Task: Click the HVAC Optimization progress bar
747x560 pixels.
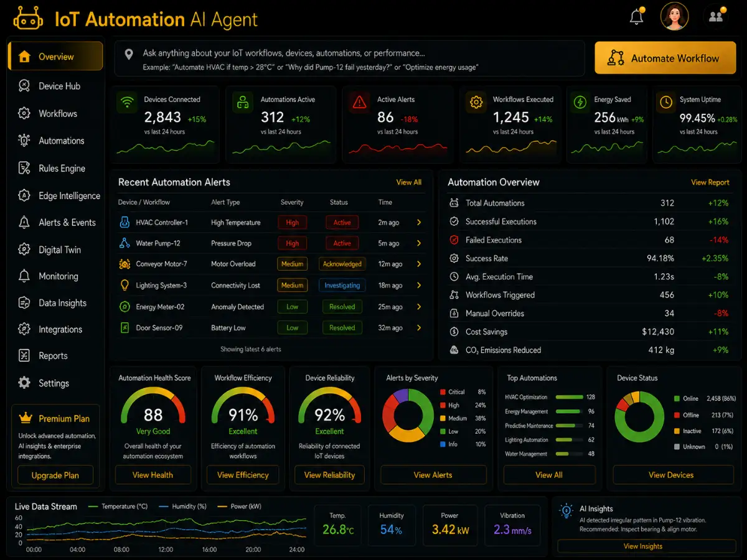Action: coord(569,397)
